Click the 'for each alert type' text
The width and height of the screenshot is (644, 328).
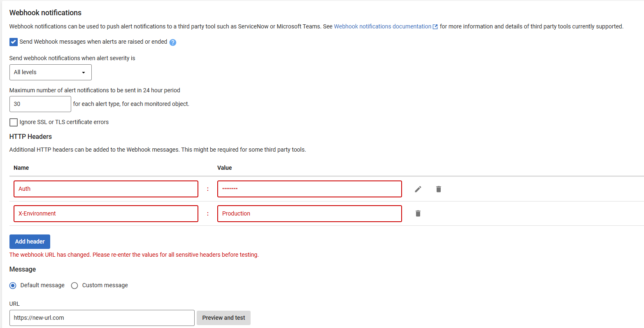tap(131, 104)
